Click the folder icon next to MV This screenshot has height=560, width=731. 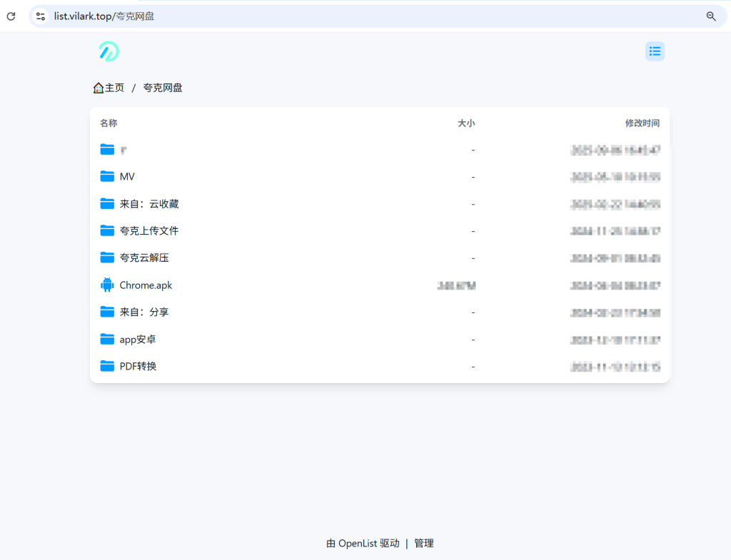coord(106,176)
